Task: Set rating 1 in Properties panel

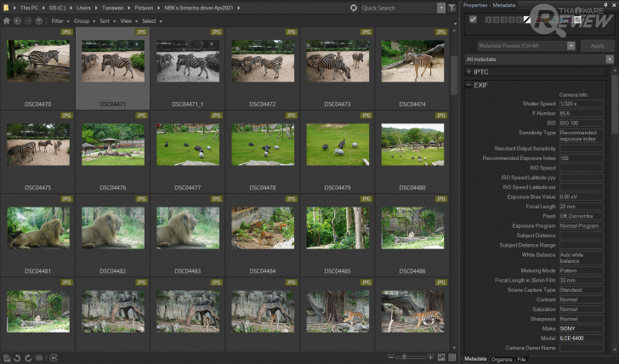Action: (488, 20)
